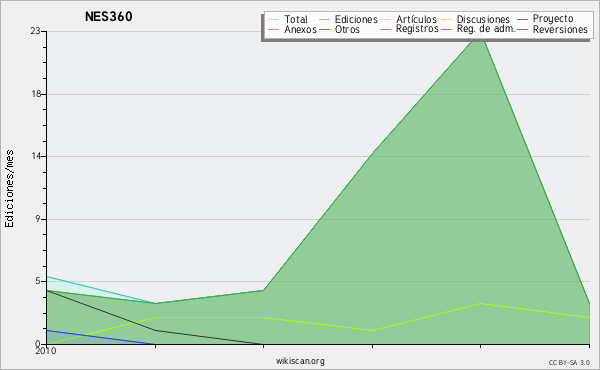Image resolution: width=600 pixels, height=370 pixels.
Task: Click the orange Anexos legend line swatch
Action: [x=274, y=29]
